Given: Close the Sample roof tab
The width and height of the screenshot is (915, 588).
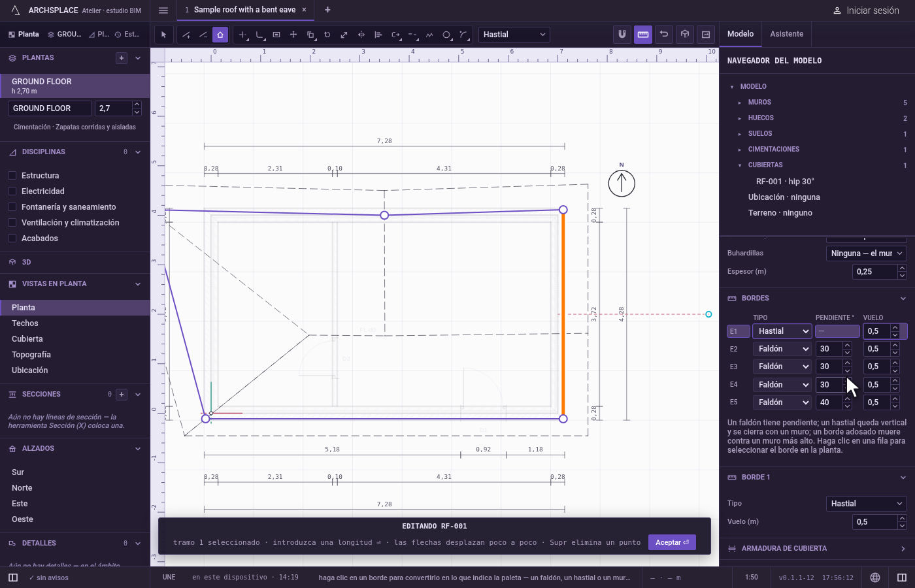Looking at the screenshot, I should coord(304,10).
